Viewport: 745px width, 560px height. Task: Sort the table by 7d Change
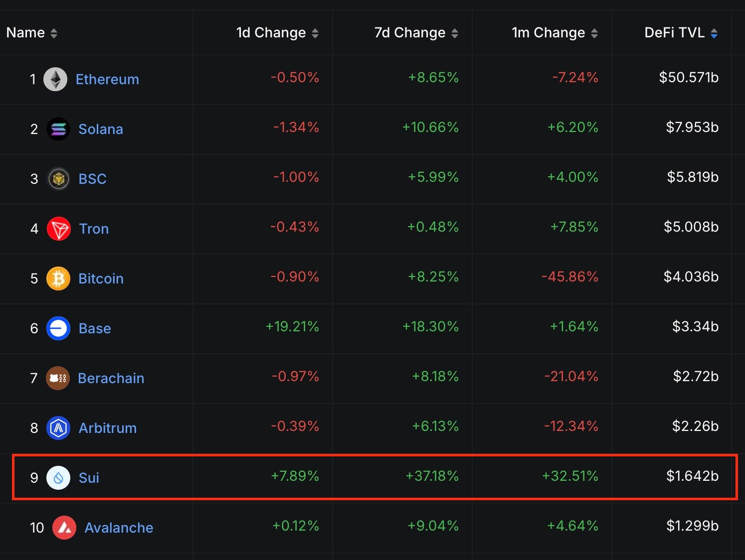click(x=454, y=32)
